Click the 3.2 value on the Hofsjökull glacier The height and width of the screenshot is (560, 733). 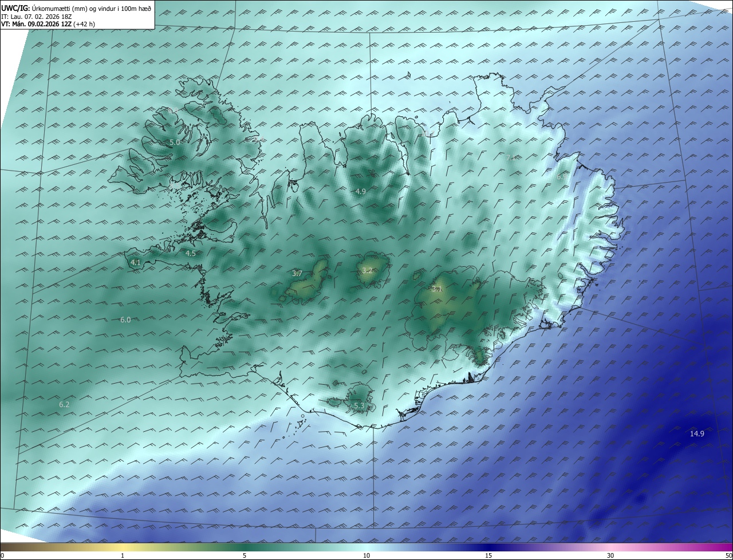pos(367,271)
